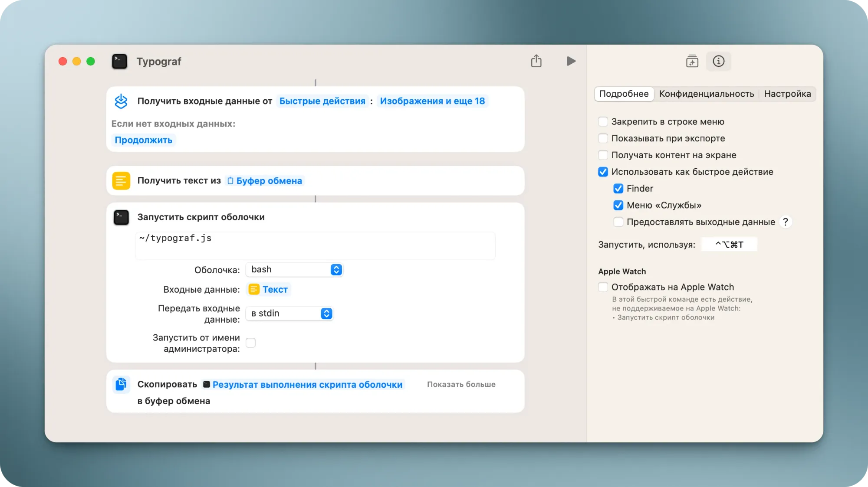The width and height of the screenshot is (868, 487).
Task: Click the green zoom window button
Action: tap(91, 62)
